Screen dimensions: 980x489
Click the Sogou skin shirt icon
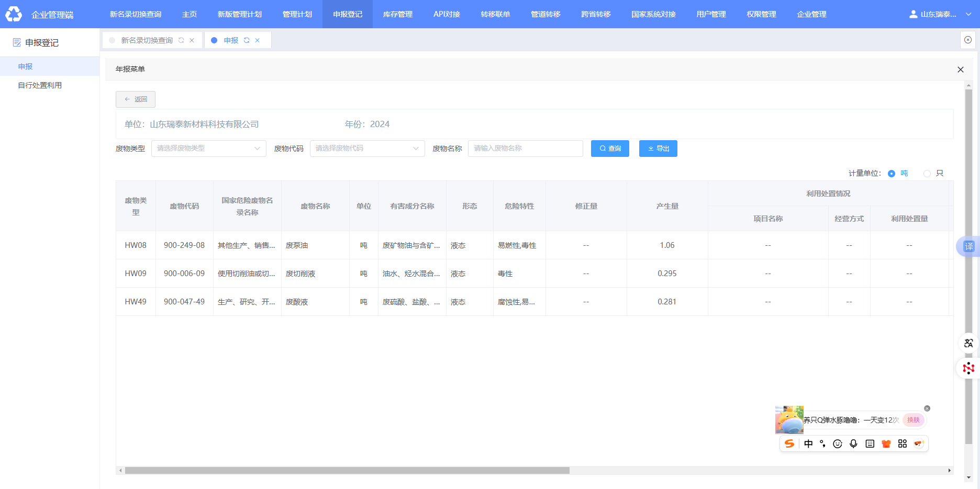tap(886, 444)
